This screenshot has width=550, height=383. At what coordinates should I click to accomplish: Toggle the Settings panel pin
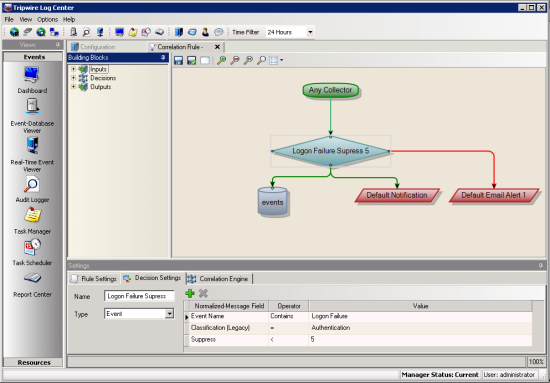(541, 266)
